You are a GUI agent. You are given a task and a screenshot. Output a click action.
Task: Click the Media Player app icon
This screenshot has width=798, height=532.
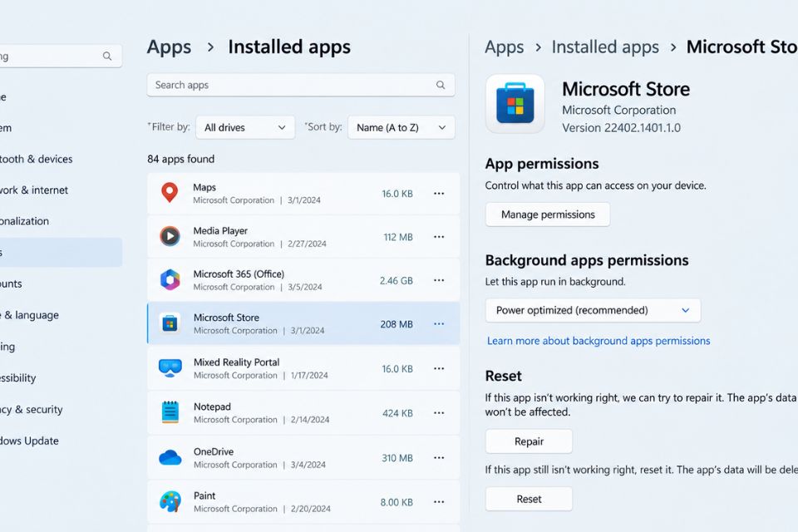tap(170, 237)
